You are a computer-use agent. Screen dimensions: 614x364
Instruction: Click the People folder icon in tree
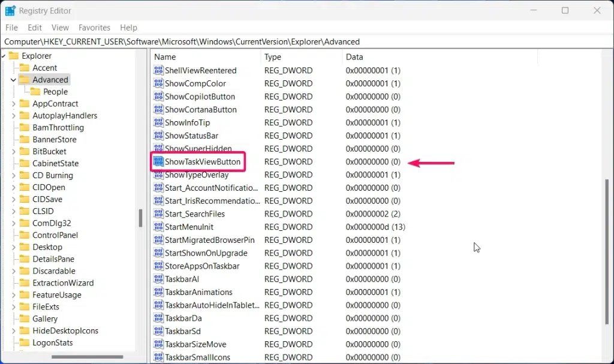(x=35, y=92)
